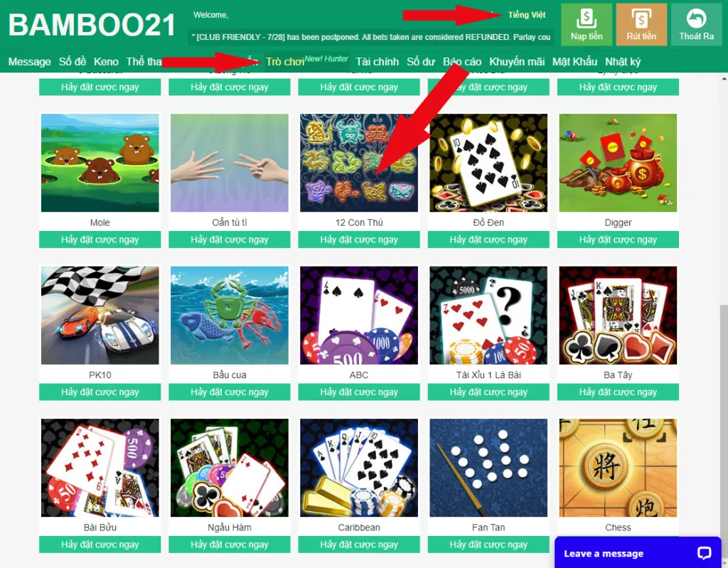Click the BAMBOO21 logo
This screenshot has height=568, width=728.
[x=92, y=25]
